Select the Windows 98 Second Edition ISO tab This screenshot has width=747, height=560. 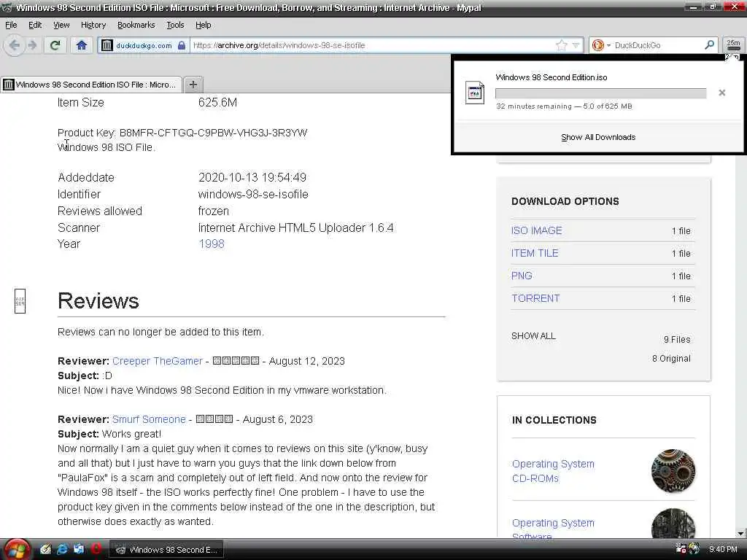pyautogui.click(x=91, y=85)
